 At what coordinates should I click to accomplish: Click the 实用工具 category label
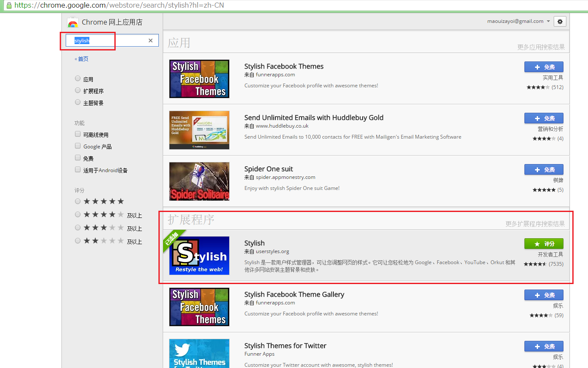coord(553,78)
